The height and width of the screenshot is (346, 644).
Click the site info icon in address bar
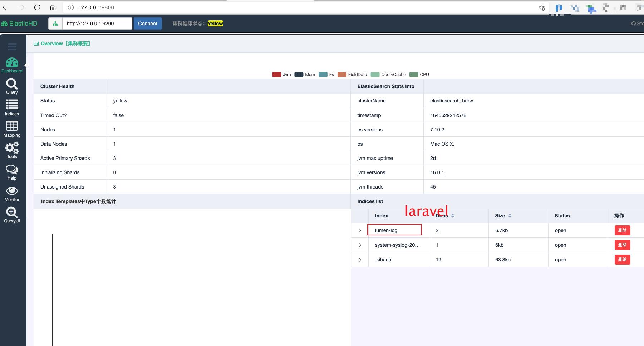(71, 7)
